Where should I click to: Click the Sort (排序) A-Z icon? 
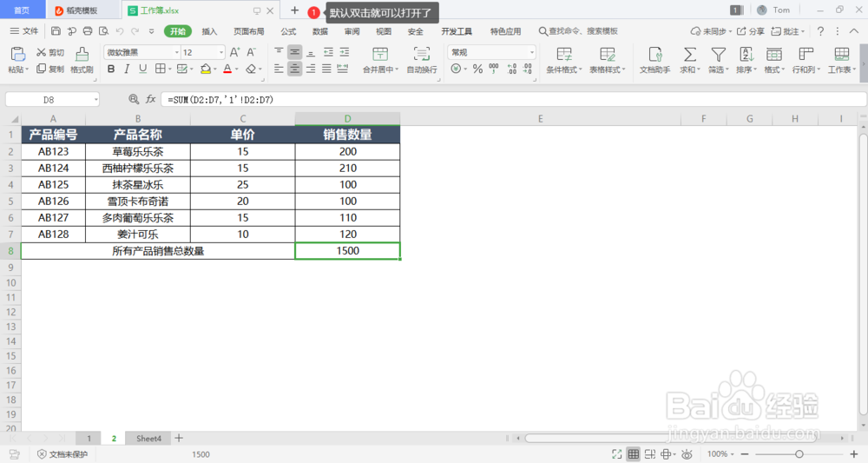point(746,54)
